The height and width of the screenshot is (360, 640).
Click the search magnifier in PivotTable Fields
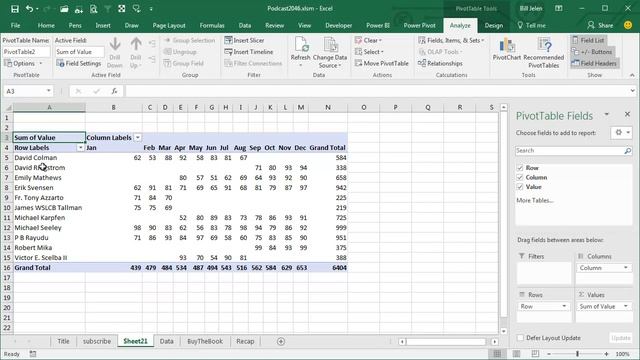(627, 151)
